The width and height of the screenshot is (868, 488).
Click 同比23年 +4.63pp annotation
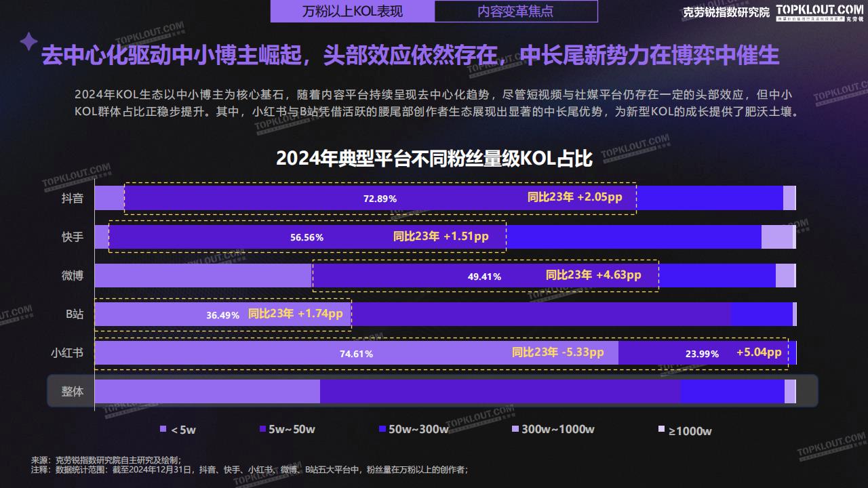point(593,274)
